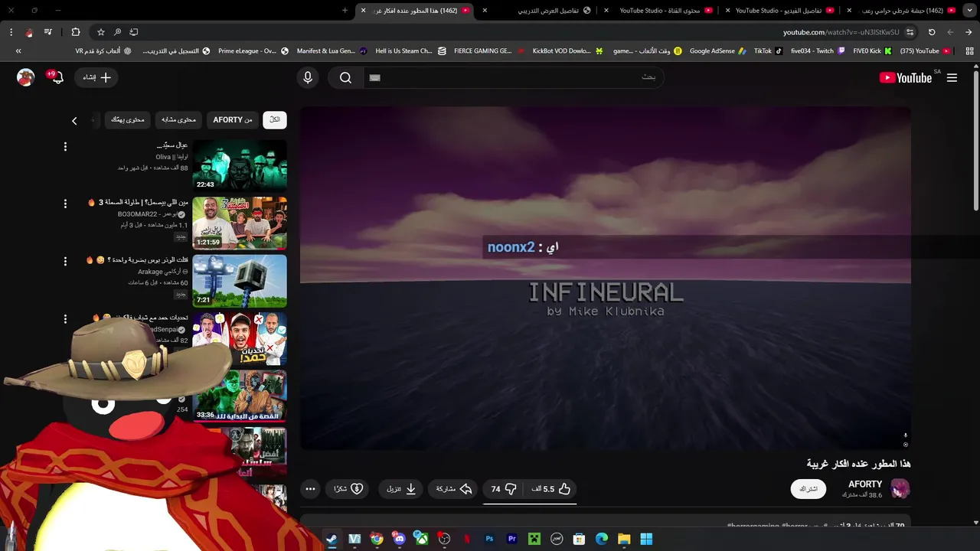The height and width of the screenshot is (551, 980).
Task: Open the 1:21:59 BO3OMAR22 video thumbnail
Action: point(240,223)
